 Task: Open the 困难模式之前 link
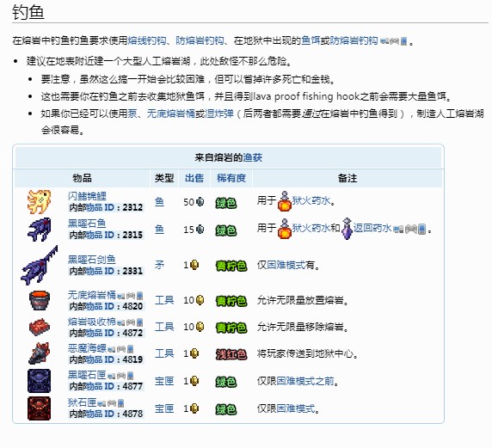(x=305, y=381)
